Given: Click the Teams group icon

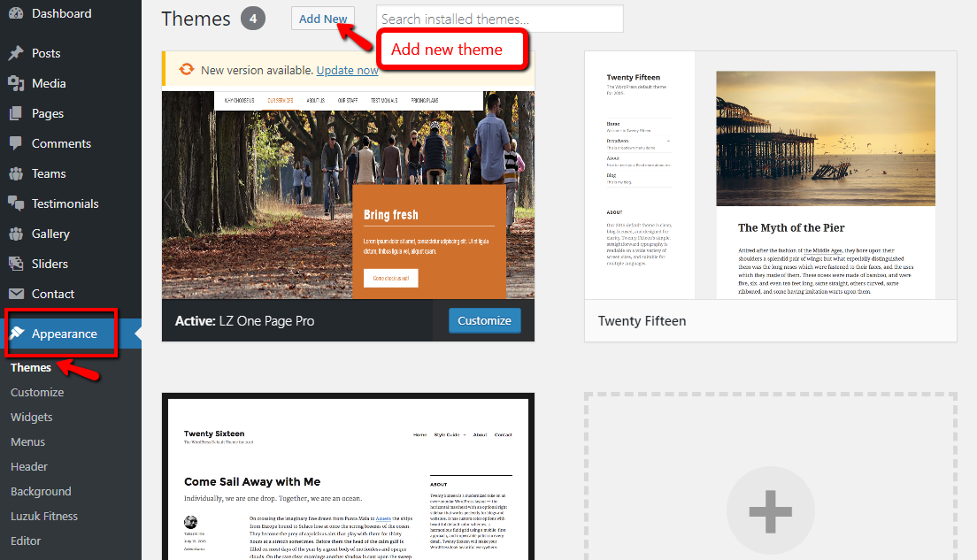Looking at the screenshot, I should pos(16,173).
